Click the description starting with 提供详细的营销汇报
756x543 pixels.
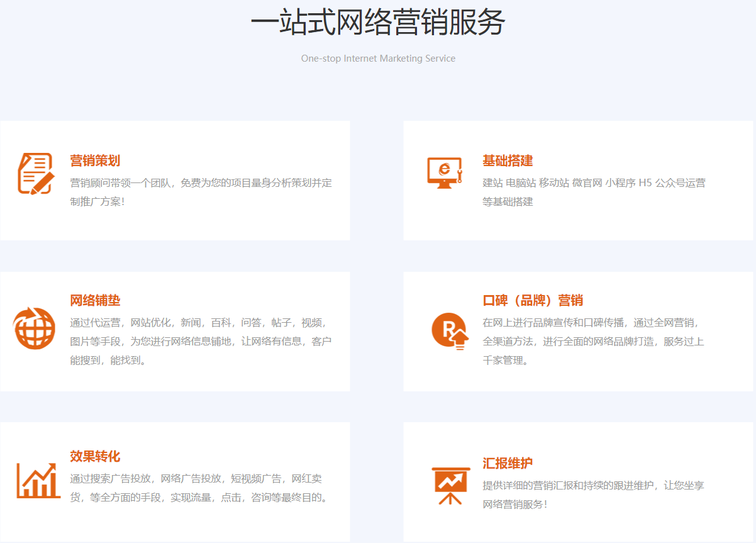[593, 495]
